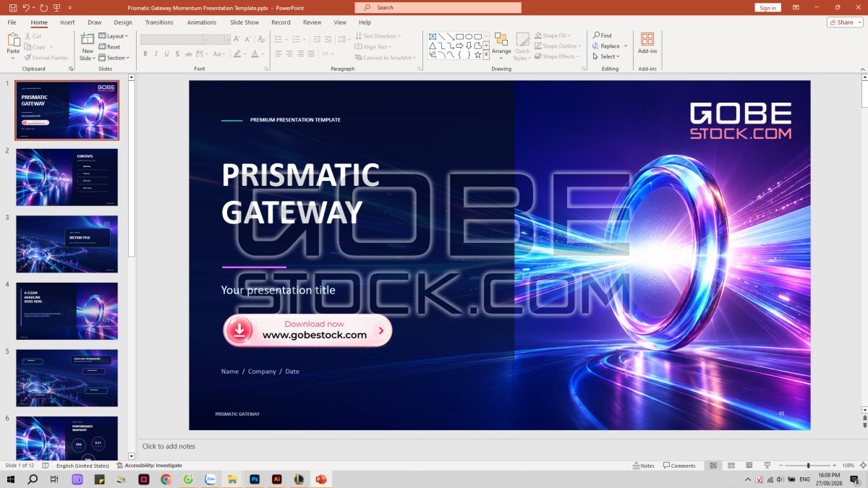The height and width of the screenshot is (488, 868).
Task: Switch to Reading View icon
Action: (x=749, y=466)
